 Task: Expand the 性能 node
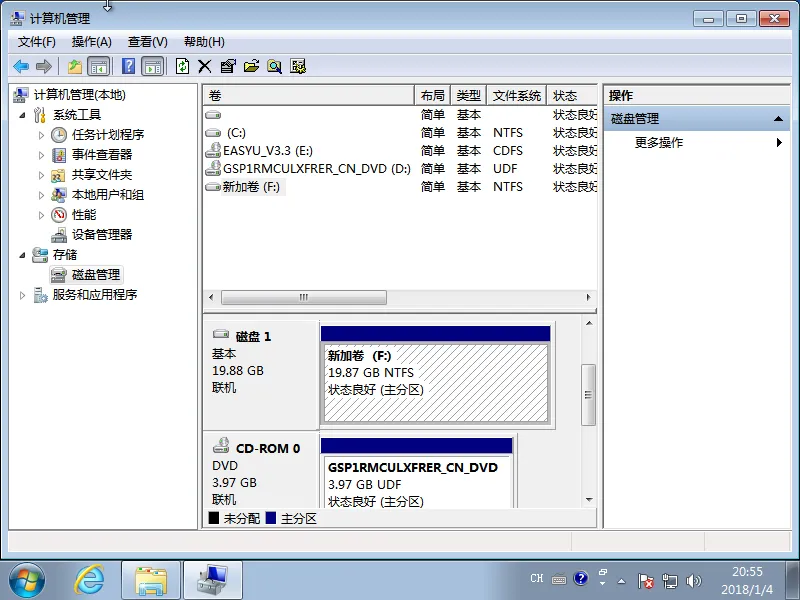tap(41, 215)
